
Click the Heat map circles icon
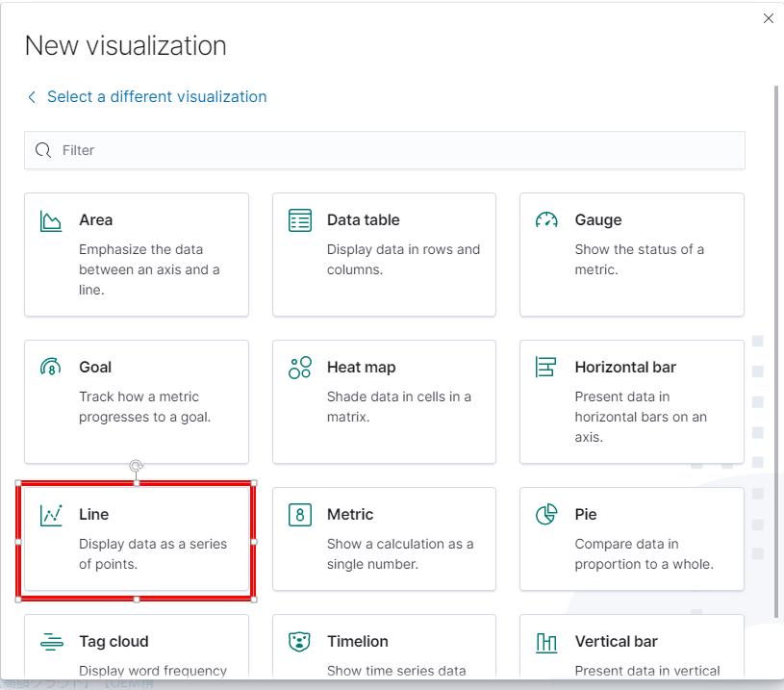tap(299, 368)
